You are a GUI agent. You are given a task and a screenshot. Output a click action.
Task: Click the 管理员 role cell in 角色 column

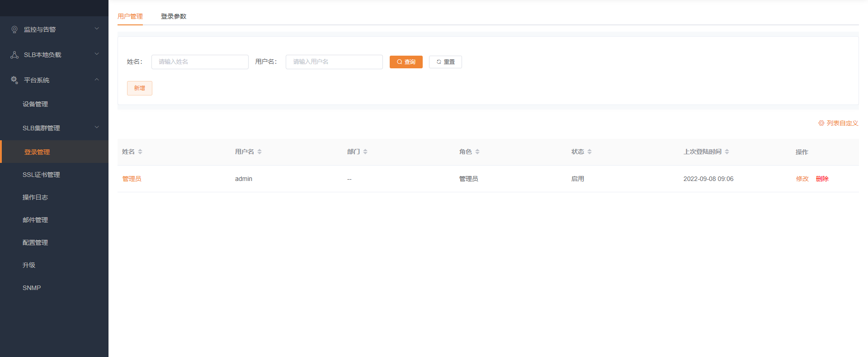click(469, 179)
